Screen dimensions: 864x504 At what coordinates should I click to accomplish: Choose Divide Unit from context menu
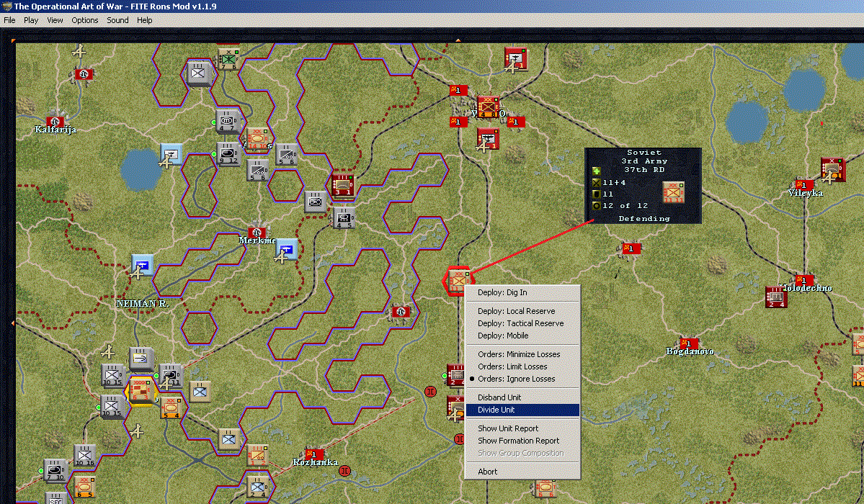click(522, 410)
